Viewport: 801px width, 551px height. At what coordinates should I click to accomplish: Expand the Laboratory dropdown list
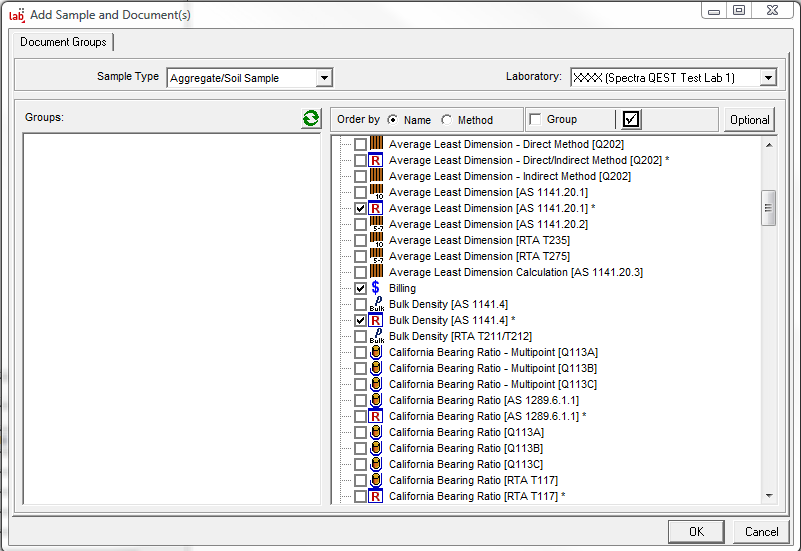pyautogui.click(x=767, y=78)
